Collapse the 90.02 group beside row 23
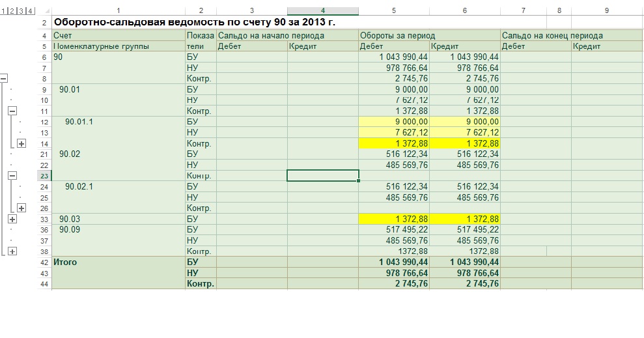 (x=12, y=176)
